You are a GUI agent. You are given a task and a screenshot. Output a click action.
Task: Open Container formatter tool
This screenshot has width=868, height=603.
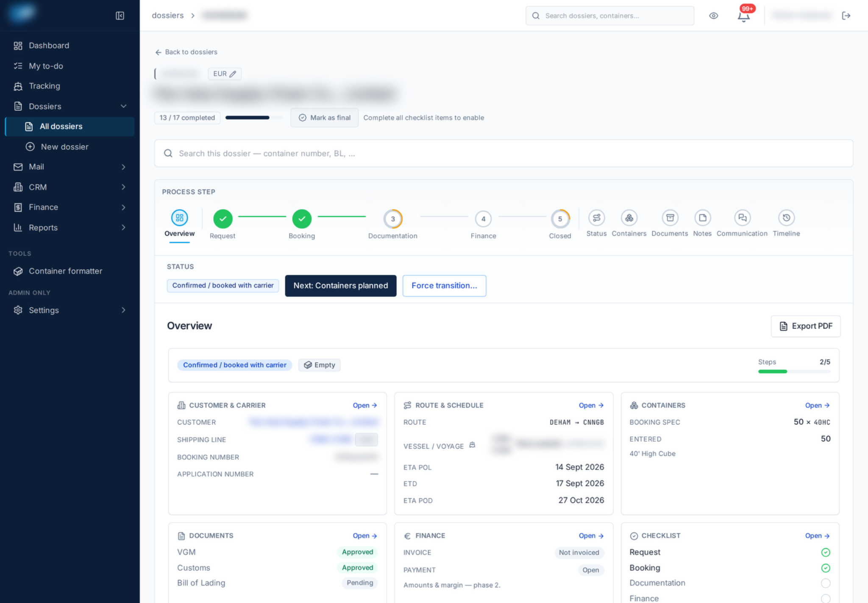click(70, 271)
